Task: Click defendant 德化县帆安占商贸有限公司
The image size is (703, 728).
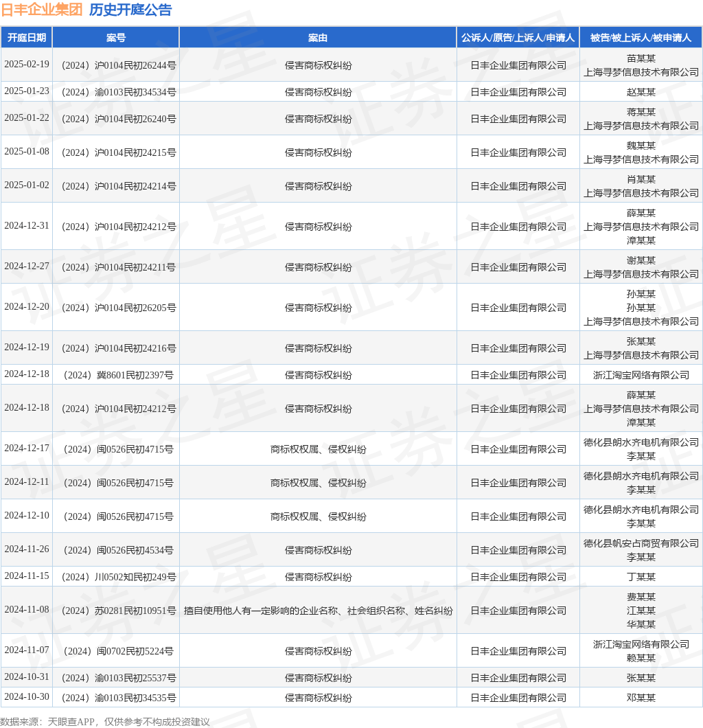Action: point(641,543)
